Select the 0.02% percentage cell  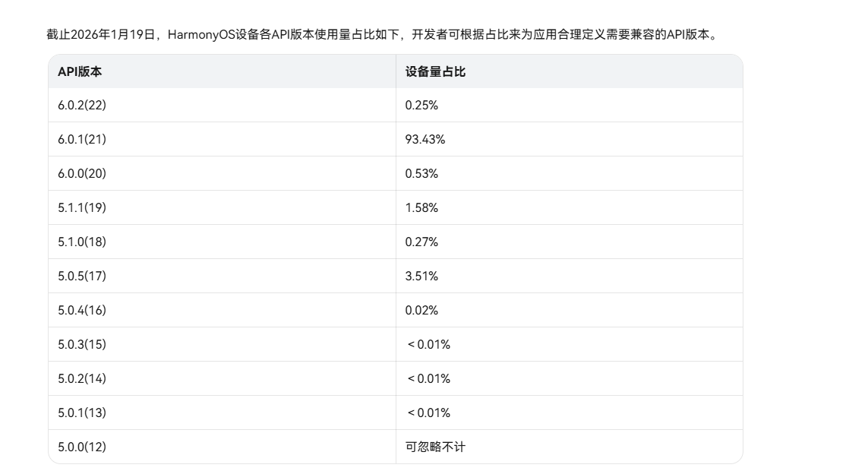[421, 311]
